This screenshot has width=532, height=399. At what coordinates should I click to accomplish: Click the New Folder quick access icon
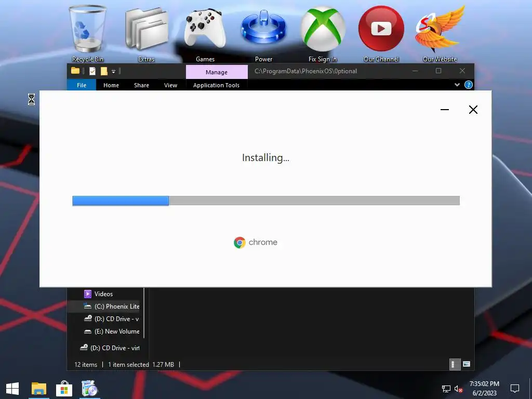pyautogui.click(x=104, y=71)
